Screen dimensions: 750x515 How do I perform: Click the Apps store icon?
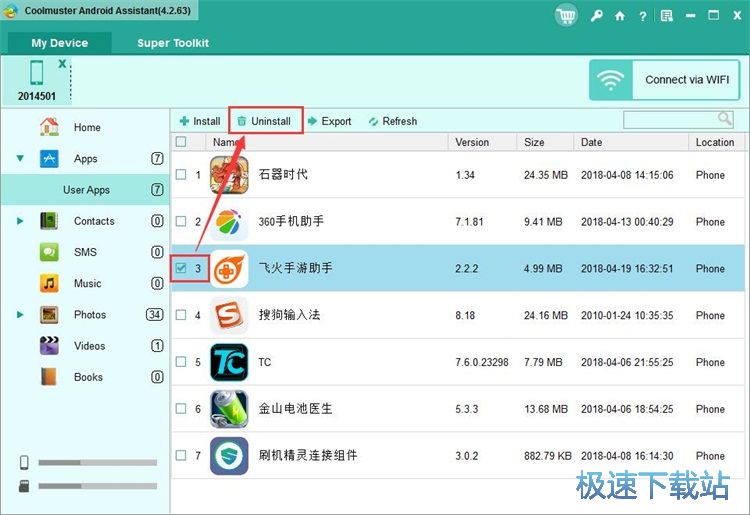(x=49, y=158)
